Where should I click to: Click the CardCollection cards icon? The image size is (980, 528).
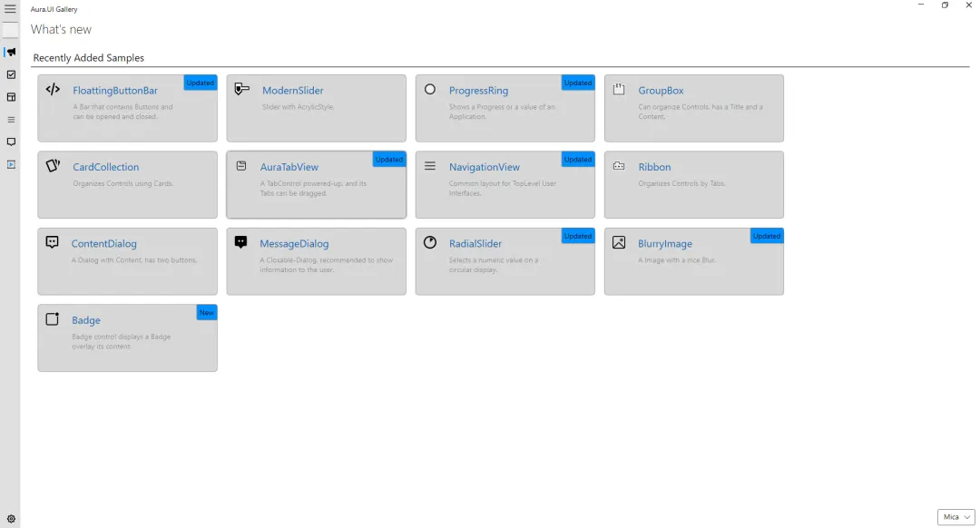pyautogui.click(x=54, y=166)
